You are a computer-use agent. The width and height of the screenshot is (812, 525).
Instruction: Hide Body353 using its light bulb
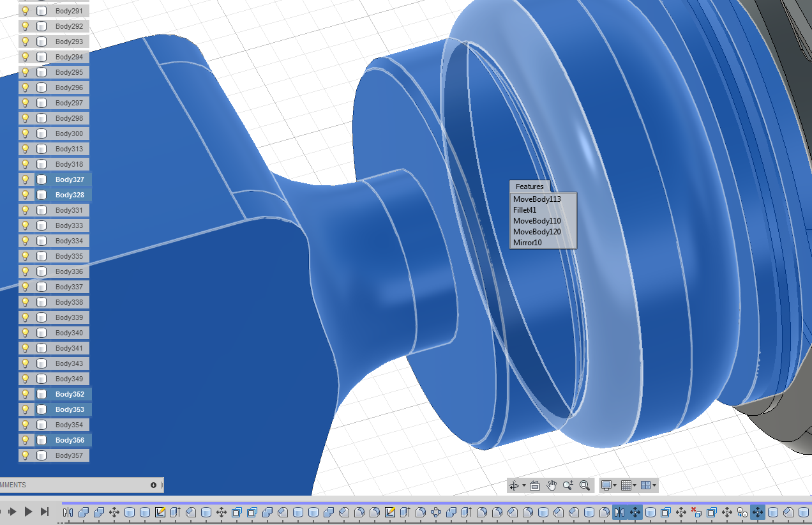pyautogui.click(x=26, y=409)
